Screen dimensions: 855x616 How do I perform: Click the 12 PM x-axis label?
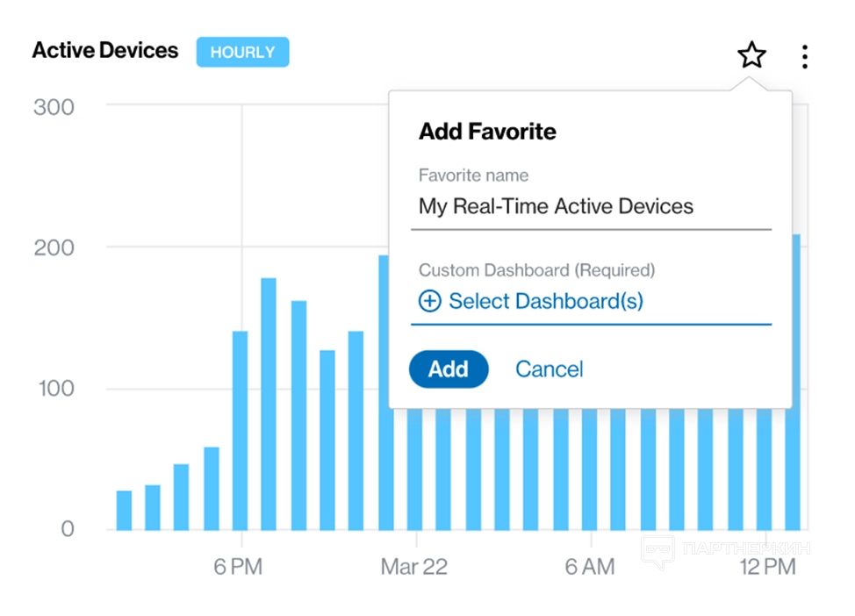767,567
